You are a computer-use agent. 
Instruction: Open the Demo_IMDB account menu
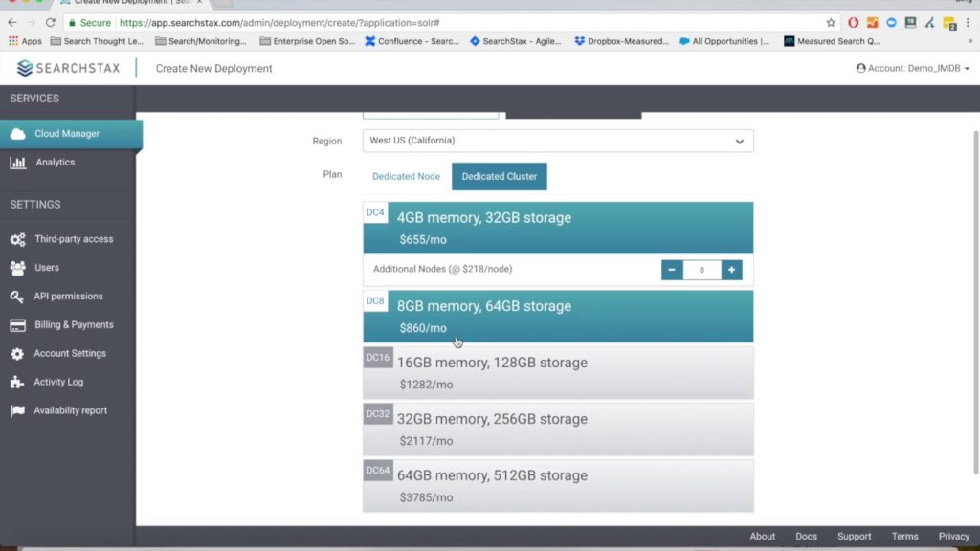point(911,68)
